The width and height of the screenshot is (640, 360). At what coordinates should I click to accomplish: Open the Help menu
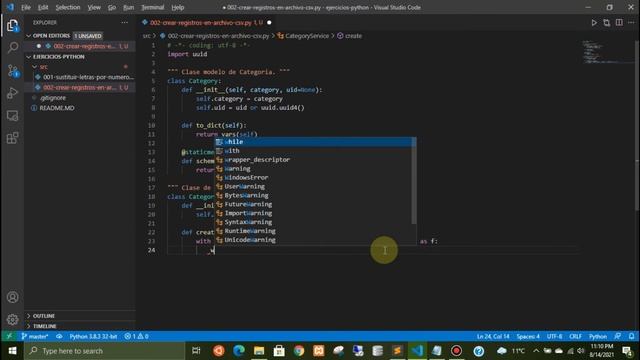click(178, 7)
